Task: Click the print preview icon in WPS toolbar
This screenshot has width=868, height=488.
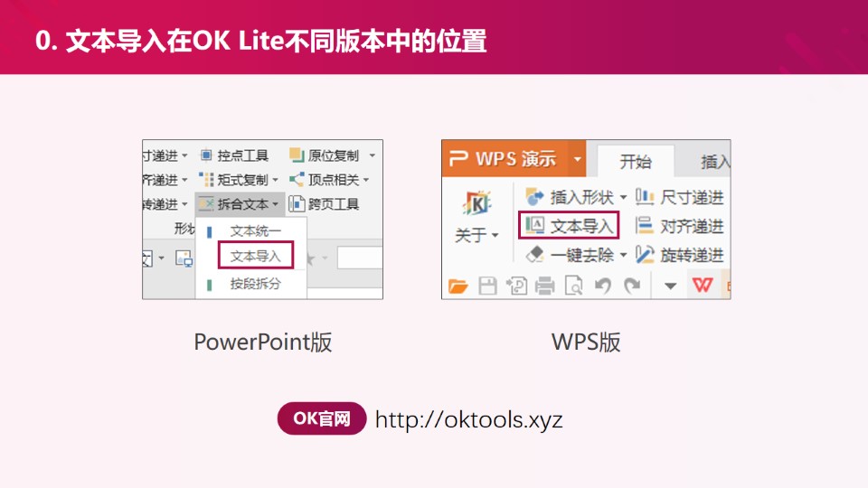Action: 573,286
